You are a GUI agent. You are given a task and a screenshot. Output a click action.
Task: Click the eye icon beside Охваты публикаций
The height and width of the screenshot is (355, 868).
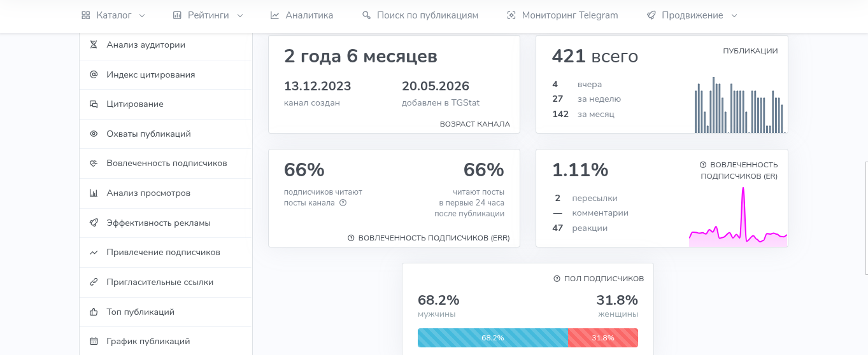point(94,134)
